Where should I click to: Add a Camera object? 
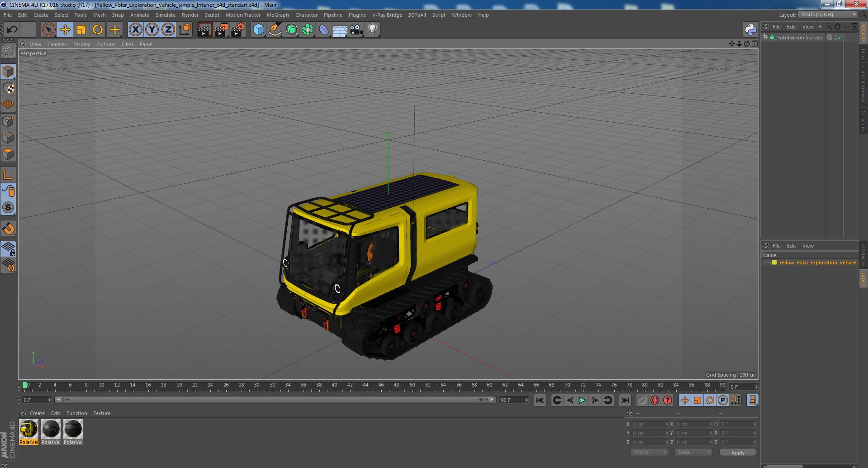[356, 30]
